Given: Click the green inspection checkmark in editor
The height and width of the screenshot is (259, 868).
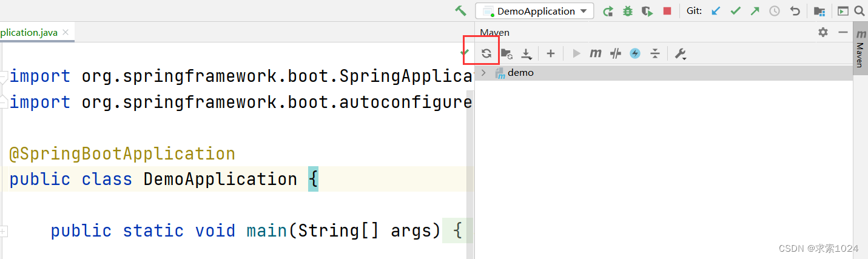Looking at the screenshot, I should (x=464, y=53).
